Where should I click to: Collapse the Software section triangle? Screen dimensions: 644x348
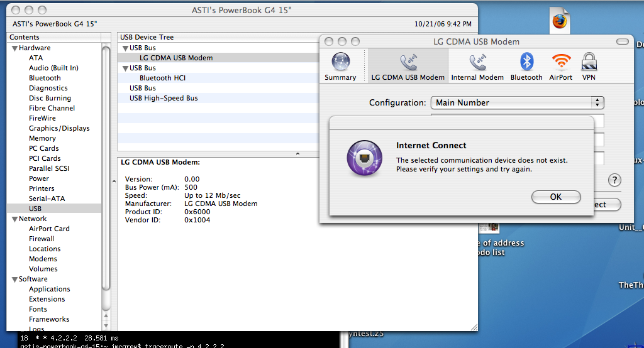(14, 279)
